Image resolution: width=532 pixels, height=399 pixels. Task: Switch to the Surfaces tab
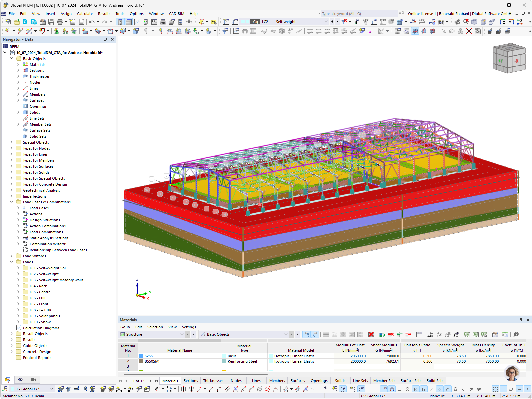pyautogui.click(x=298, y=381)
